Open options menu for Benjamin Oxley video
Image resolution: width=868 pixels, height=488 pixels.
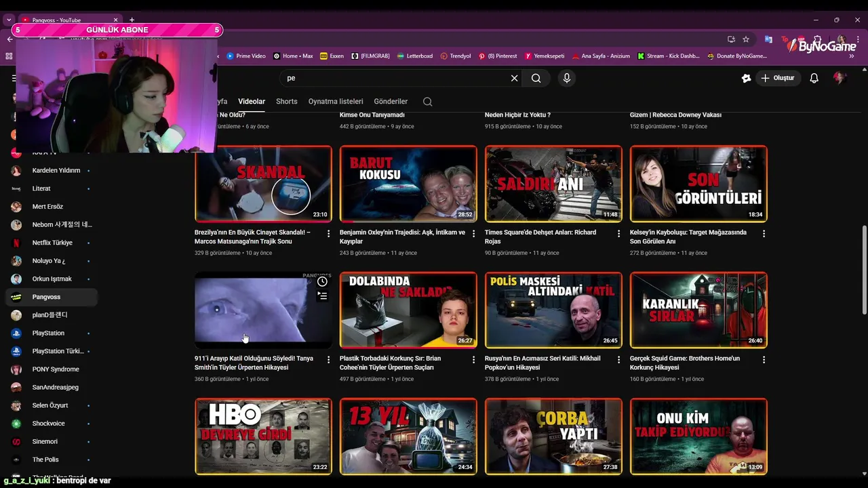point(473,233)
